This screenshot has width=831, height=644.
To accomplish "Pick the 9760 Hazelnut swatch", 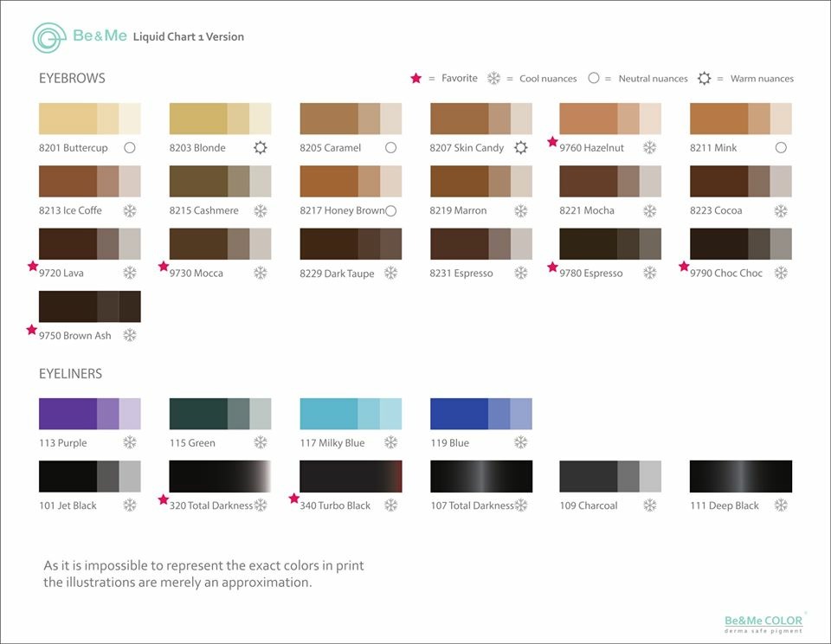I will coord(610,119).
